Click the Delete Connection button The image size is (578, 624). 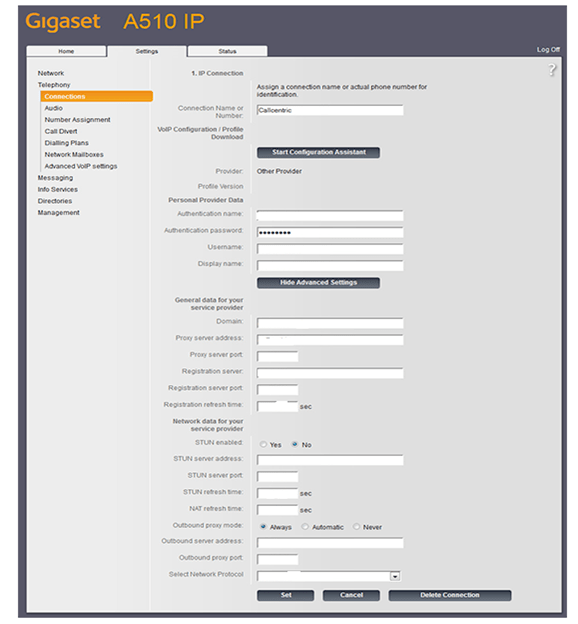pos(450,595)
